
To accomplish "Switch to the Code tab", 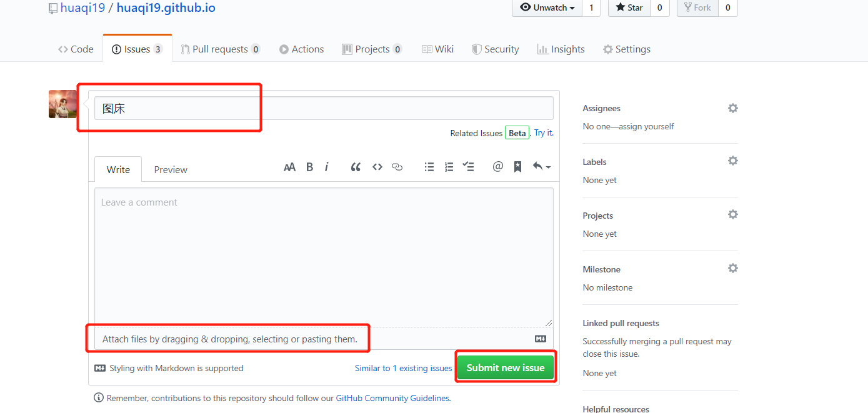I will (x=76, y=49).
